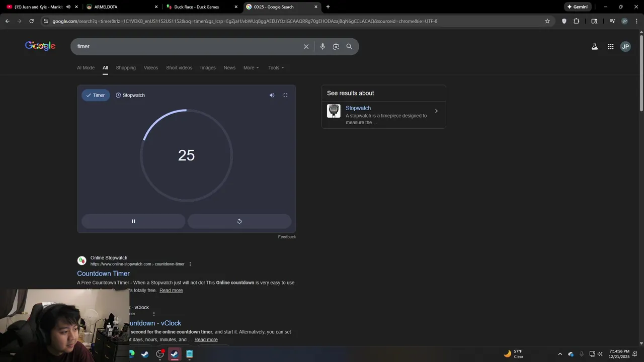Switch to Images search results
Image resolution: width=644 pixels, height=362 pixels.
point(208,68)
